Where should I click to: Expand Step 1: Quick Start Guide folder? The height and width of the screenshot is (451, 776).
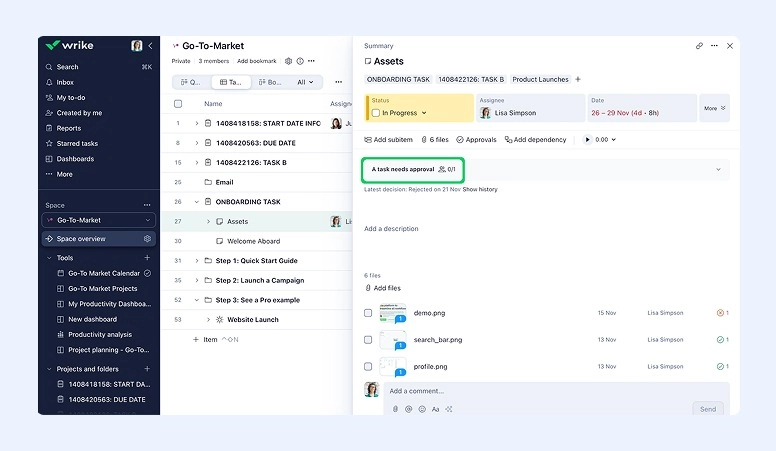tap(196, 261)
